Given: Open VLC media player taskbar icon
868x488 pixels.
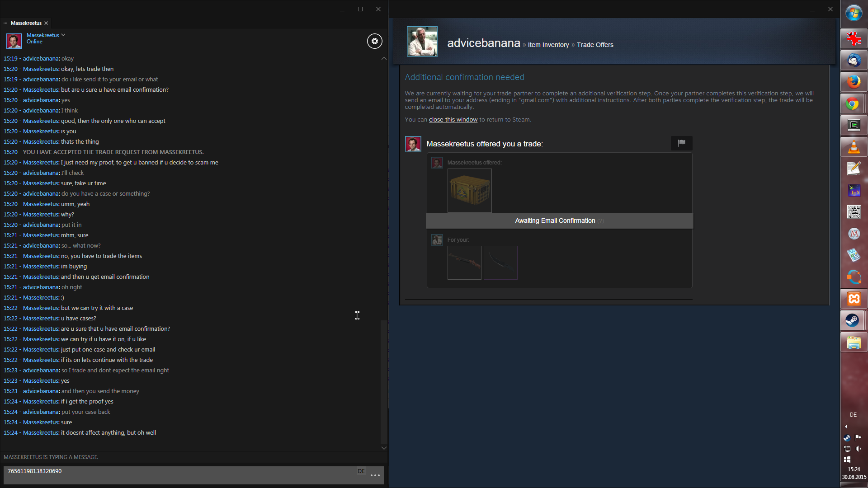Looking at the screenshot, I should tap(854, 147).
